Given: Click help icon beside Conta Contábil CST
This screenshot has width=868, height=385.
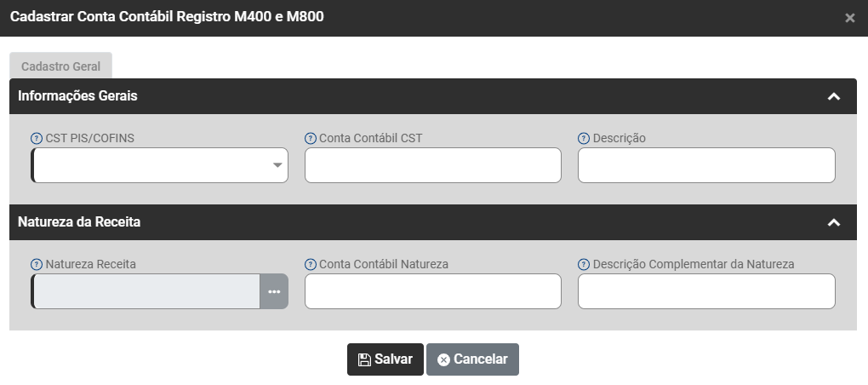Looking at the screenshot, I should (311, 138).
